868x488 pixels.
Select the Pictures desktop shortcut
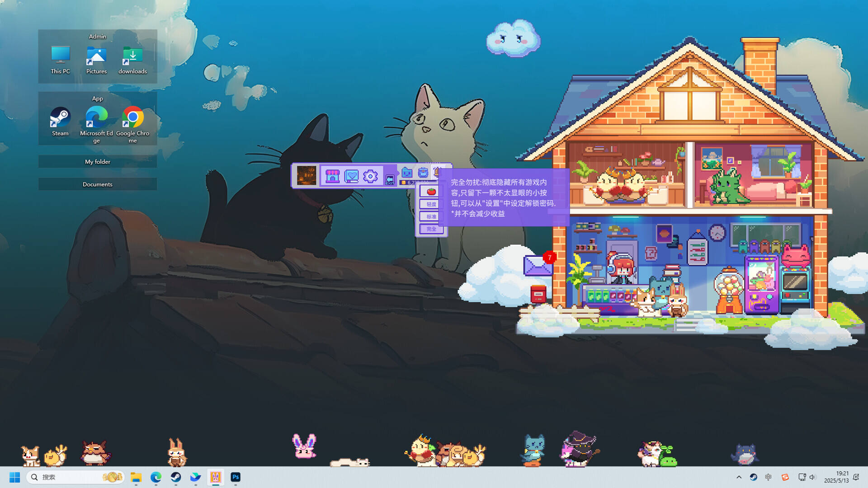(x=96, y=60)
